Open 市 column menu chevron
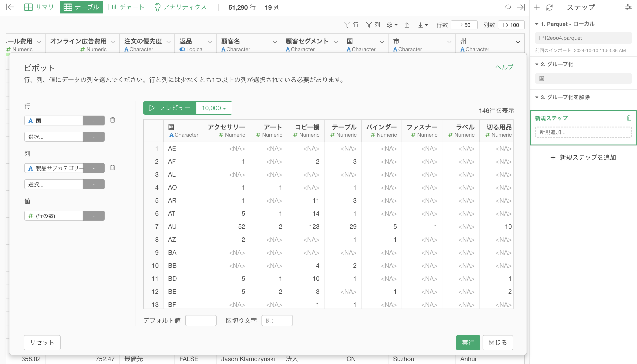The height and width of the screenshot is (364, 637). 450,42
